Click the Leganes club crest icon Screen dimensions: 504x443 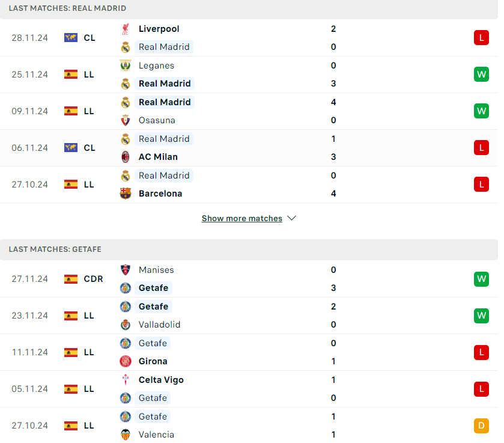tap(126, 66)
